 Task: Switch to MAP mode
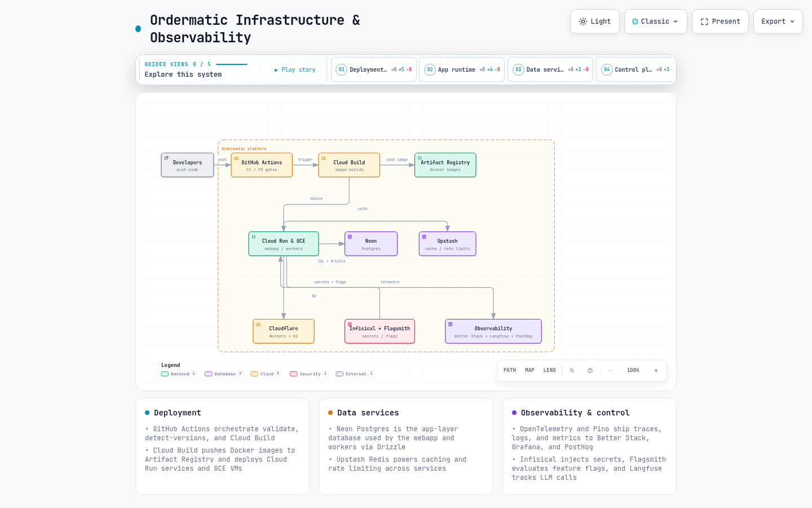point(529,370)
